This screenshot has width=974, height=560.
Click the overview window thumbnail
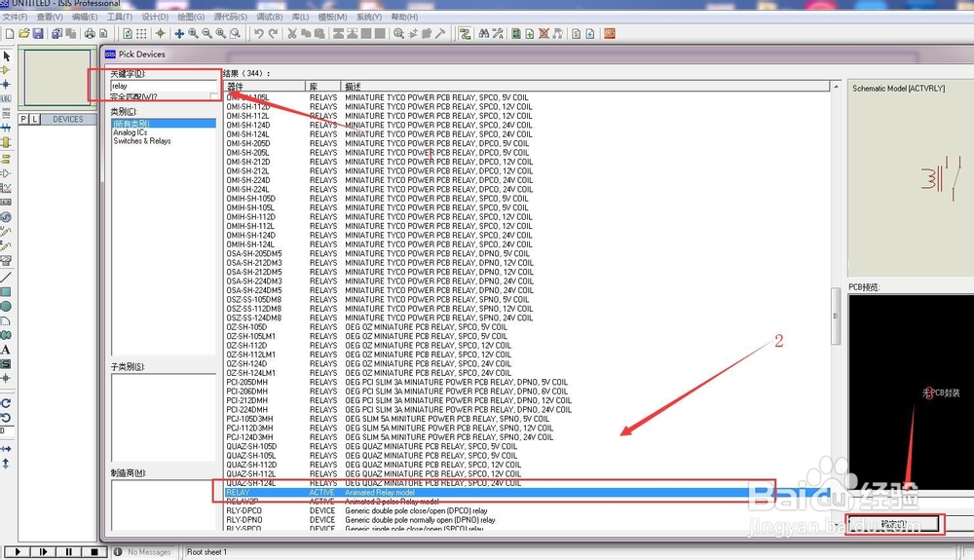click(x=57, y=77)
